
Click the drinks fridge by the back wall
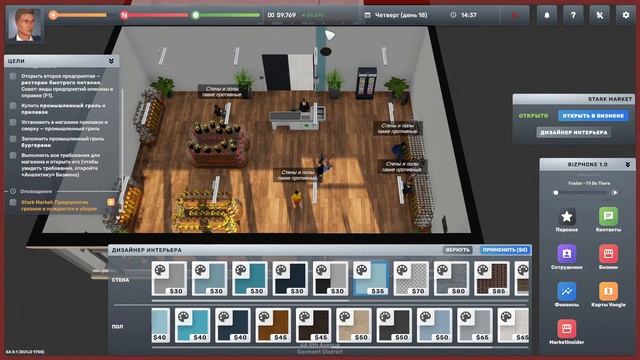(x=366, y=83)
